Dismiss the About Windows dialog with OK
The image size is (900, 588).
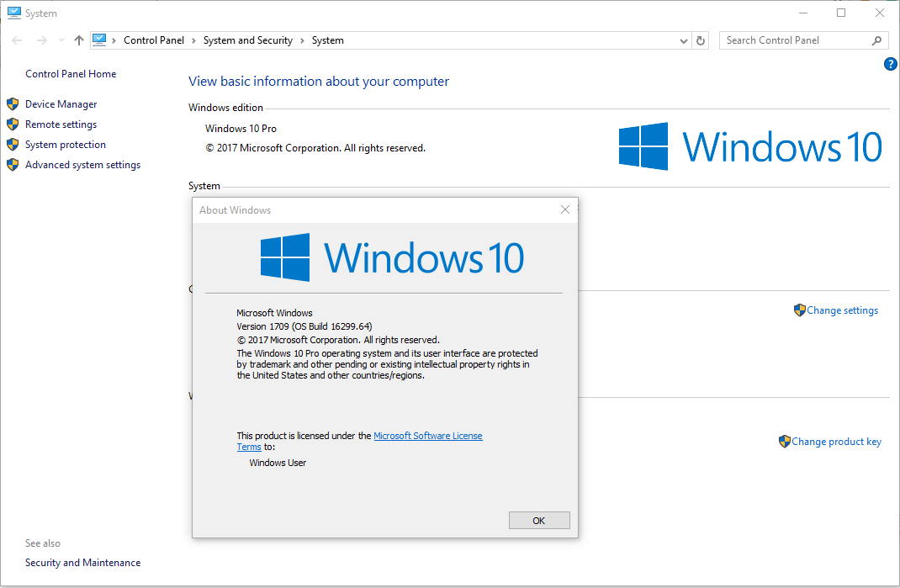538,520
